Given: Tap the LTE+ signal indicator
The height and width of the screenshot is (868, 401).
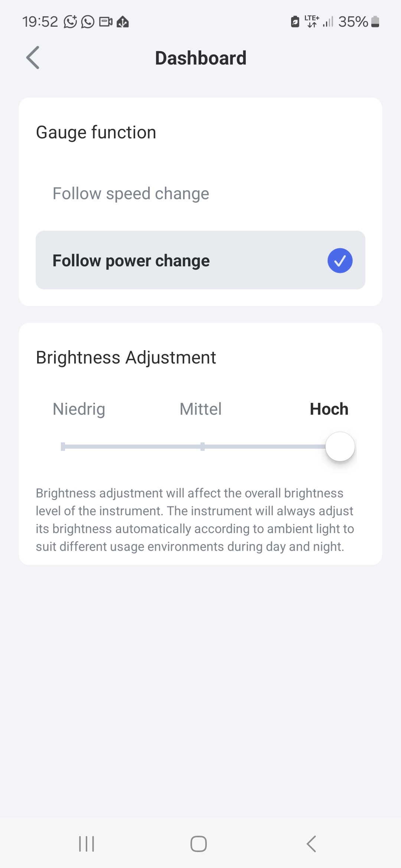Looking at the screenshot, I should click(x=312, y=21).
